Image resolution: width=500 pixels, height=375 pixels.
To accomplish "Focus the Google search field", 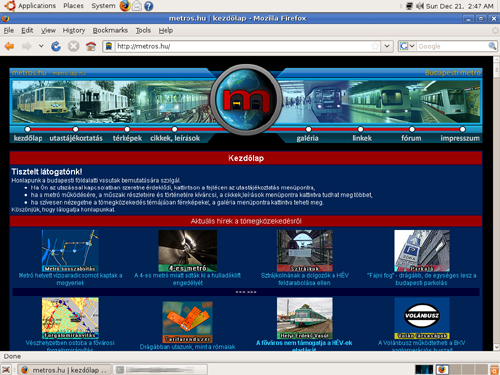I will click(452, 46).
